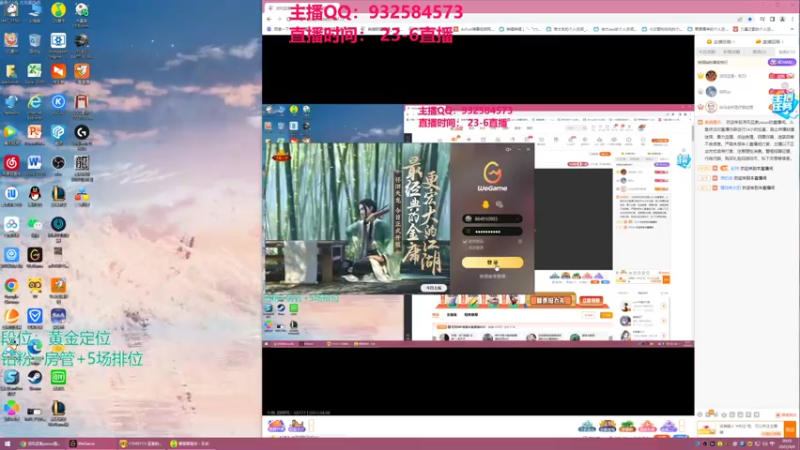800x450 pixels.
Task: Launch Wallpaper Engine from the desktop
Action: (x=58, y=41)
